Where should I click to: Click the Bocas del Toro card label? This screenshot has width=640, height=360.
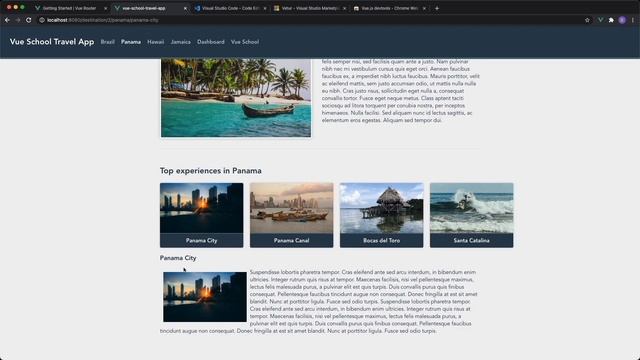pyautogui.click(x=382, y=240)
